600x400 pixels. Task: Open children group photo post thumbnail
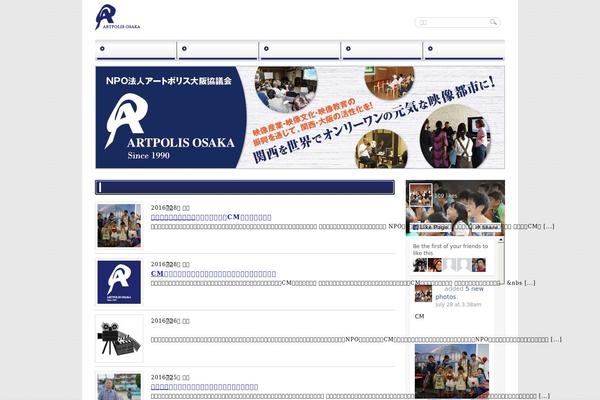119,225
